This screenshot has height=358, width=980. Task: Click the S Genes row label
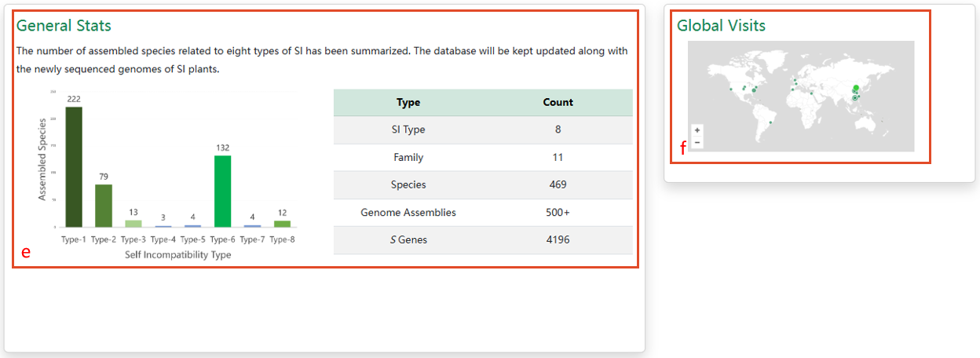point(408,239)
